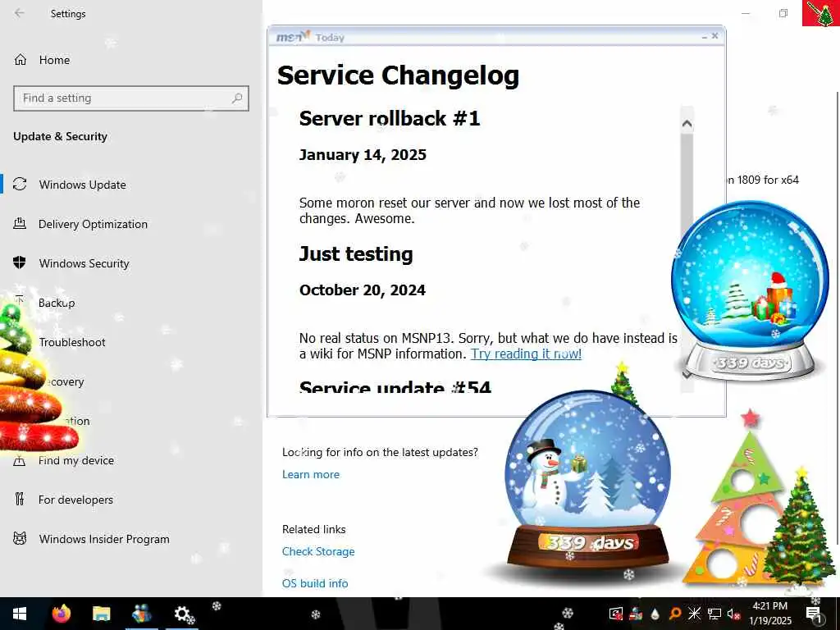This screenshot has height=630, width=840.
Task: Open the MSN Messenger taskbar icon
Action: pos(141,614)
